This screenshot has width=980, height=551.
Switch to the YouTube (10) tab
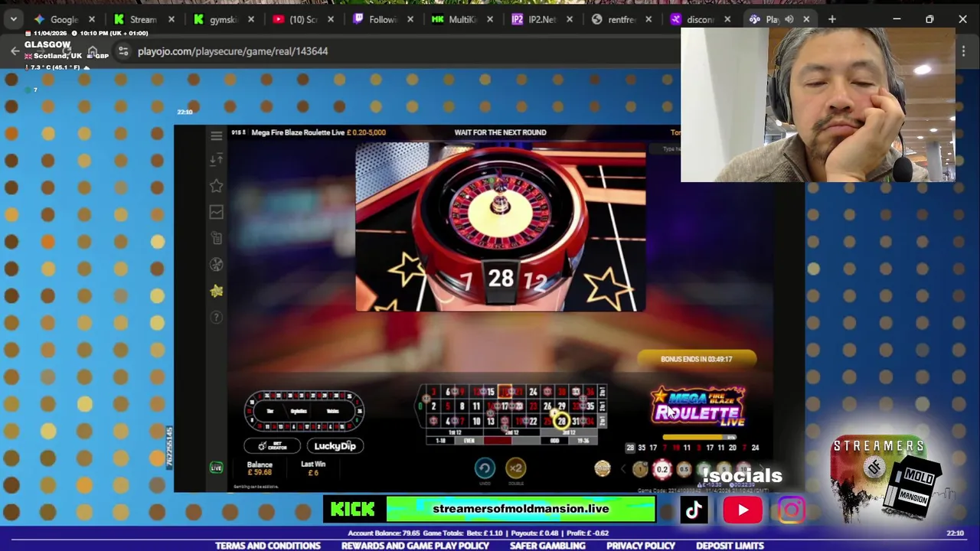[x=302, y=19]
